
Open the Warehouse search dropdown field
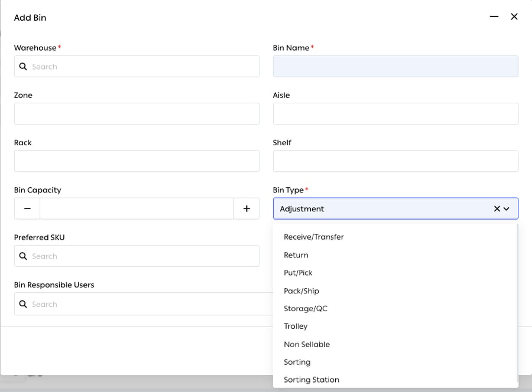click(137, 66)
